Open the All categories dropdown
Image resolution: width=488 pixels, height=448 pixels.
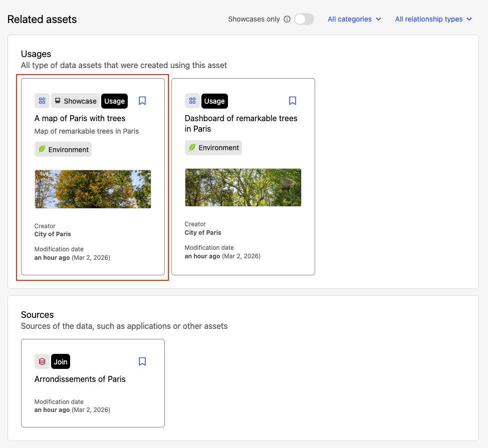click(354, 19)
